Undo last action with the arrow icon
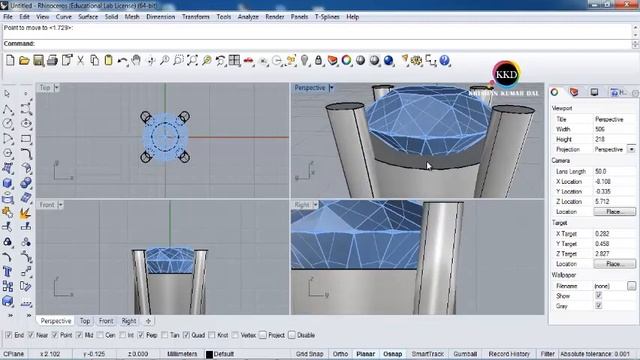640x360 pixels. click(122, 61)
